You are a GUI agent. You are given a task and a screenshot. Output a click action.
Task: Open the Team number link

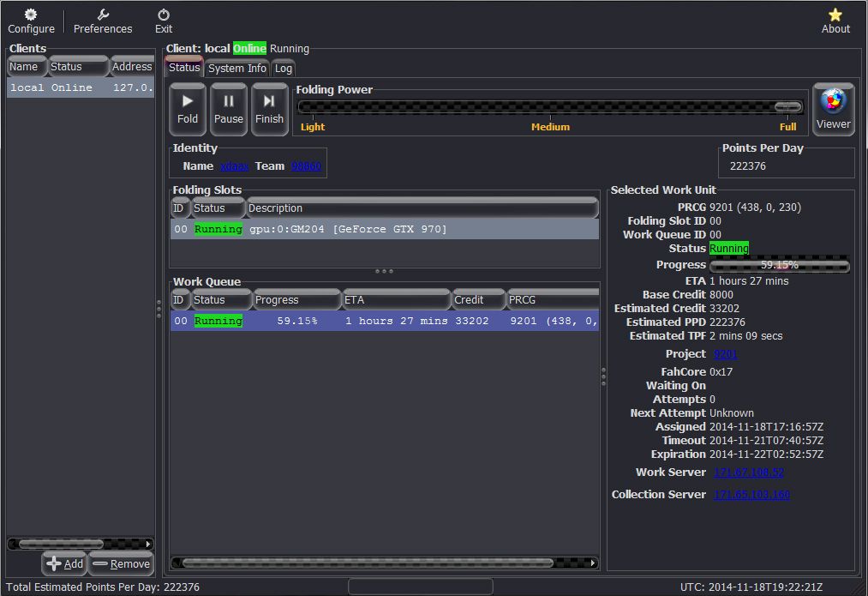[306, 166]
